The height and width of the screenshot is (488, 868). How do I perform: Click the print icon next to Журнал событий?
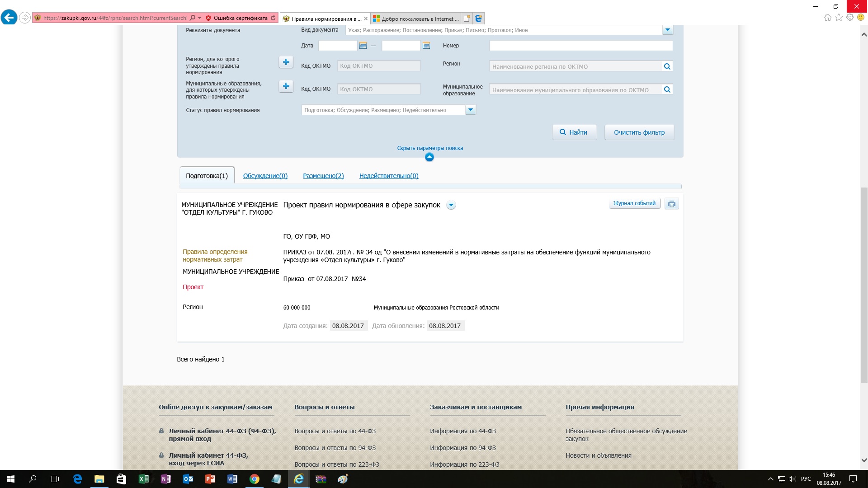click(x=671, y=204)
